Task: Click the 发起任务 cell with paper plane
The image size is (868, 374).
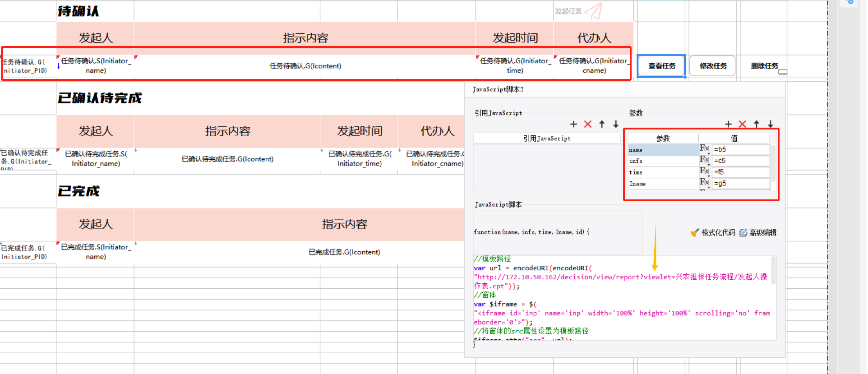Action: click(594, 11)
